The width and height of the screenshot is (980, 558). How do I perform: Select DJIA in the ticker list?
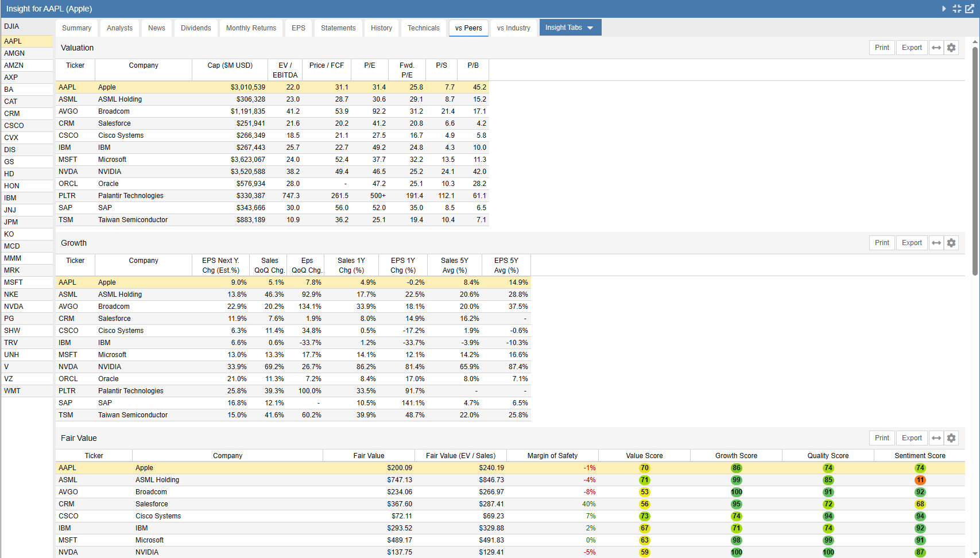tap(27, 26)
